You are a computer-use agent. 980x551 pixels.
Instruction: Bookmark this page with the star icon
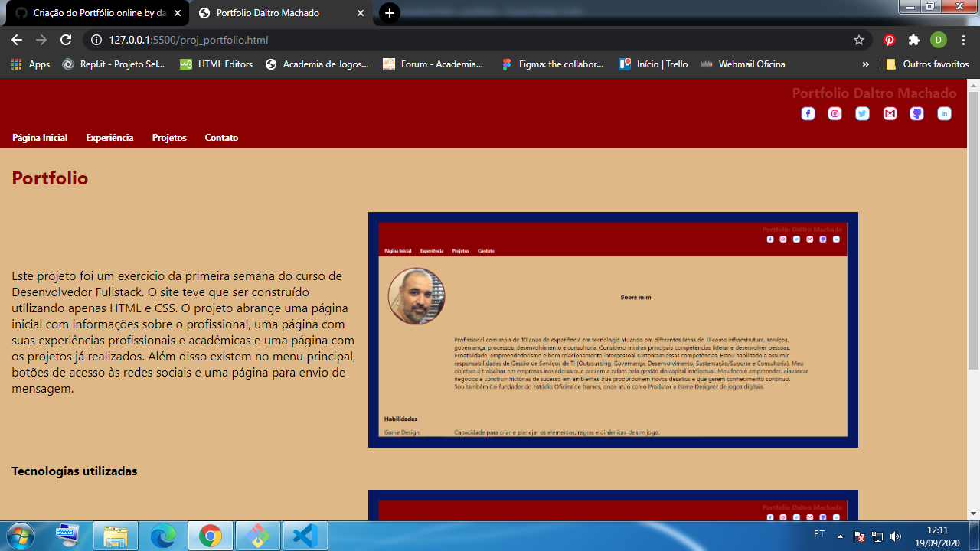(859, 40)
